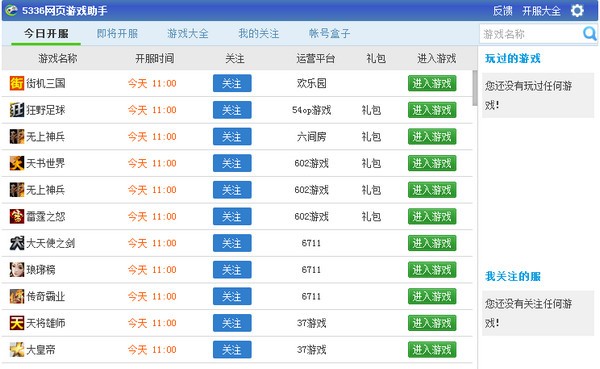Focus the 游戏名称 search field
The width and height of the screenshot is (600, 369).
[531, 34]
